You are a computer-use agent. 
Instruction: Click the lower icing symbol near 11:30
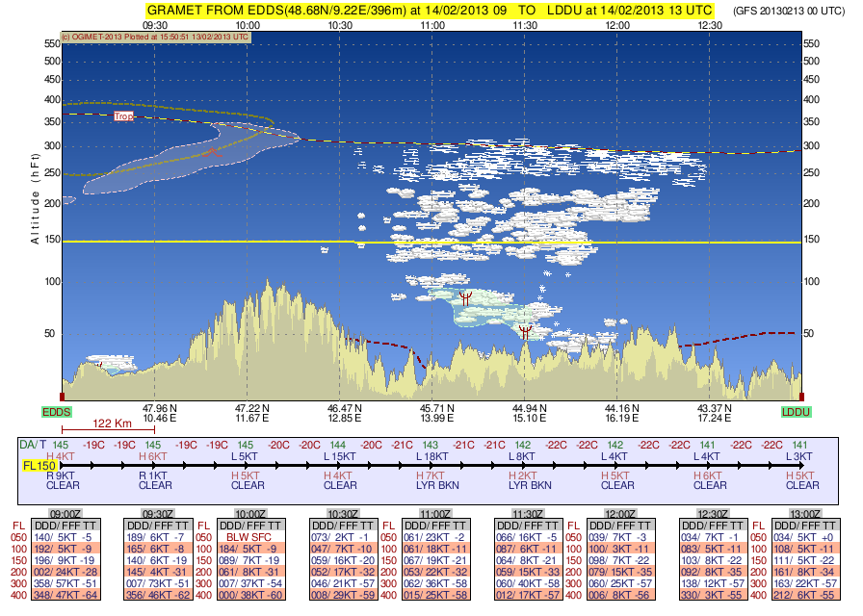tap(525, 332)
